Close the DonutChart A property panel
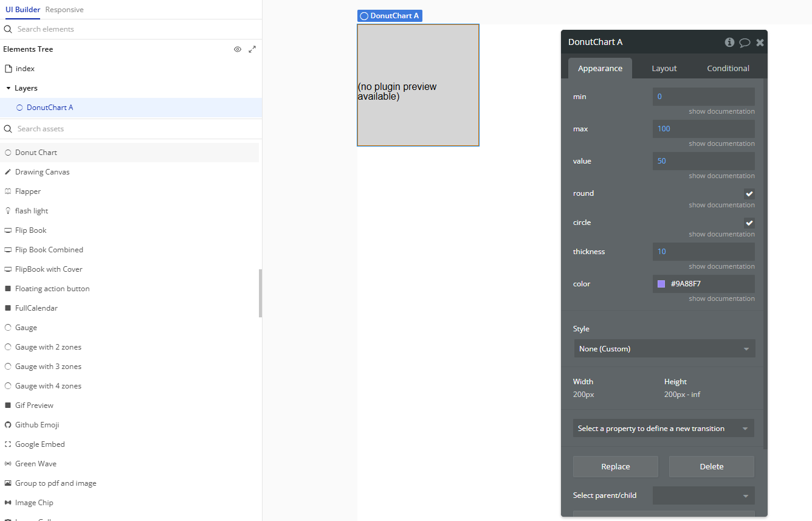 point(760,43)
